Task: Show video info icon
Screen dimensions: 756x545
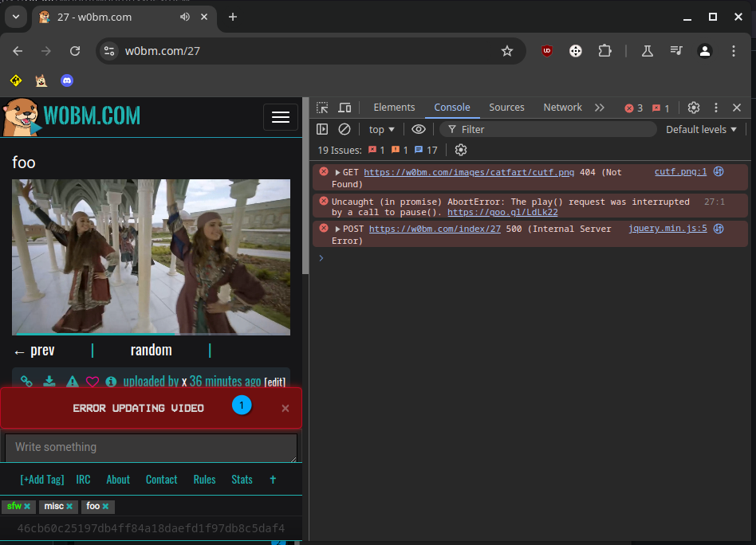Action: tap(111, 382)
